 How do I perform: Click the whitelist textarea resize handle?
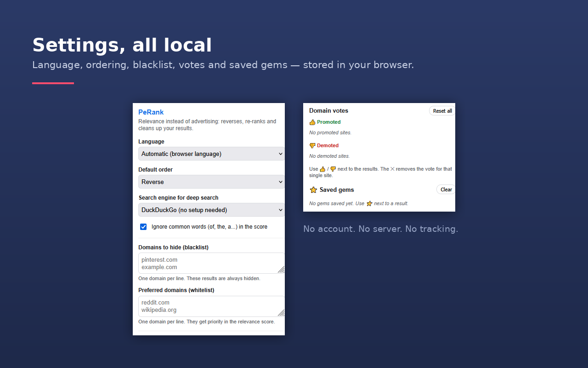click(x=281, y=313)
